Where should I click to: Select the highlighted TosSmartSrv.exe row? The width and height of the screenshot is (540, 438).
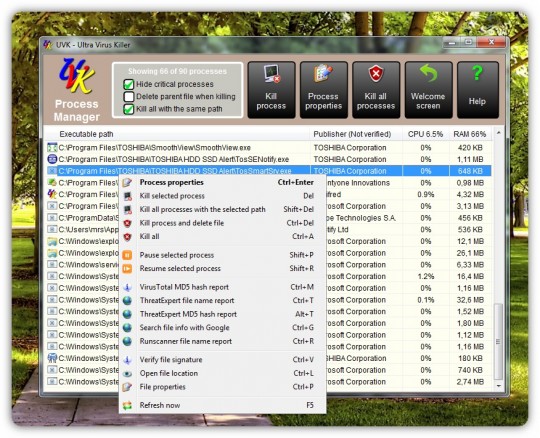pos(268,171)
